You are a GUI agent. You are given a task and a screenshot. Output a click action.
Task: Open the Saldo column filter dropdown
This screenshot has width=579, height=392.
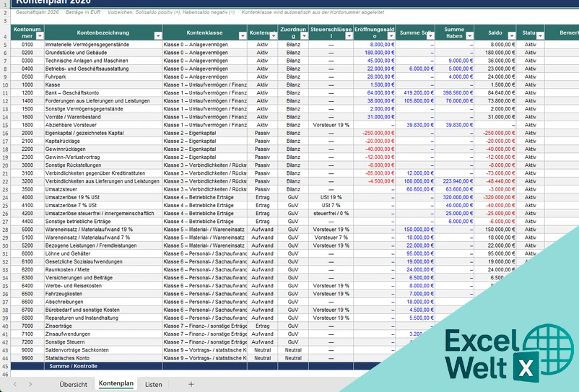[512, 36]
